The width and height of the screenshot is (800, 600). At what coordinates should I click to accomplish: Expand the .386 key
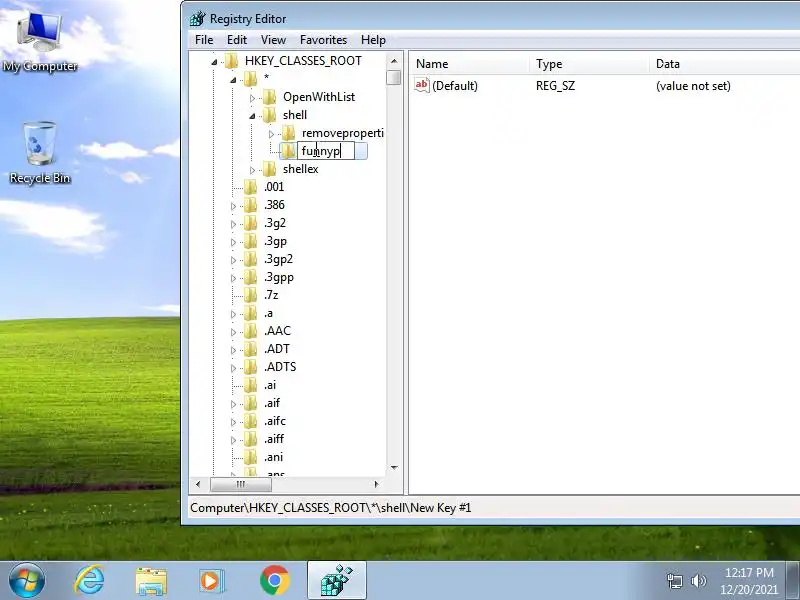[x=233, y=206]
